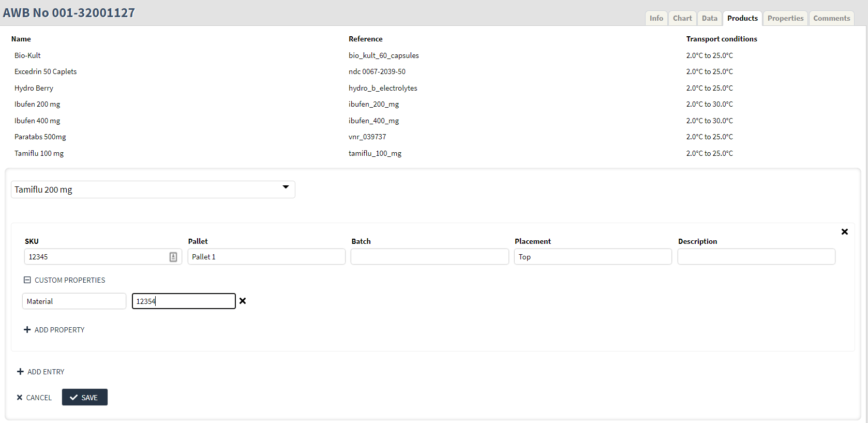Screen dimensions: 868x423
Task: Click reference vnr_039737
Action: click(367, 137)
